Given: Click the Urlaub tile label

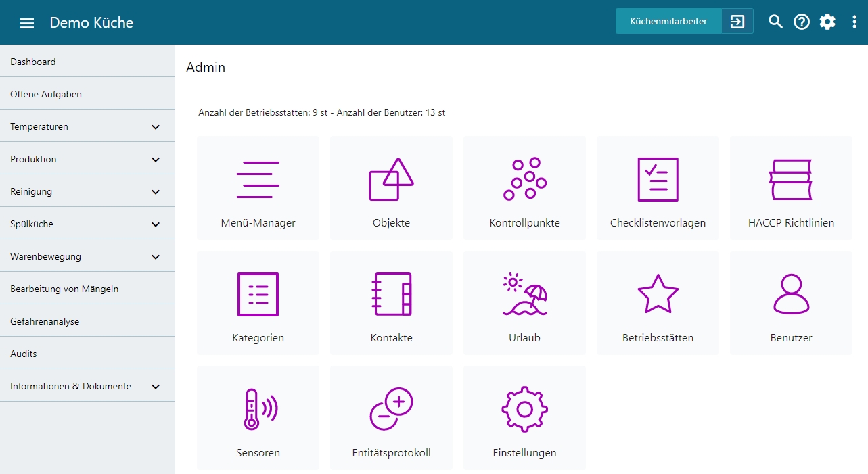Looking at the screenshot, I should (524, 338).
